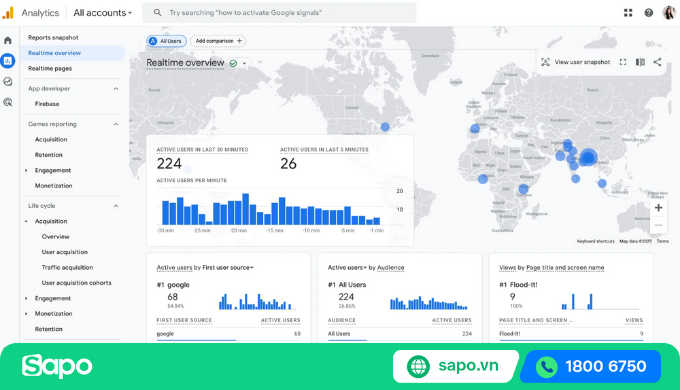Click the All Users row in audience table
The height and width of the screenshot is (390, 680).
[399, 334]
